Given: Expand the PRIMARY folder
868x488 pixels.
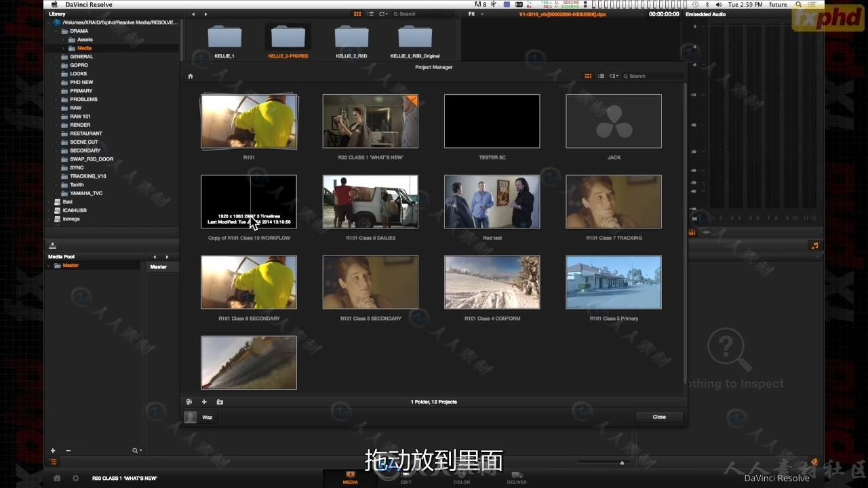Looking at the screenshot, I should pyautogui.click(x=56, y=91).
